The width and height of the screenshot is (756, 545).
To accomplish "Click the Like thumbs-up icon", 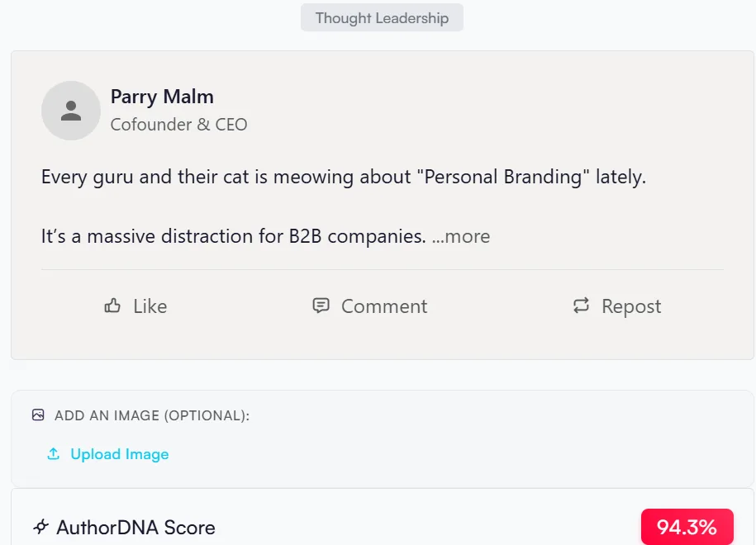I will coord(112,306).
